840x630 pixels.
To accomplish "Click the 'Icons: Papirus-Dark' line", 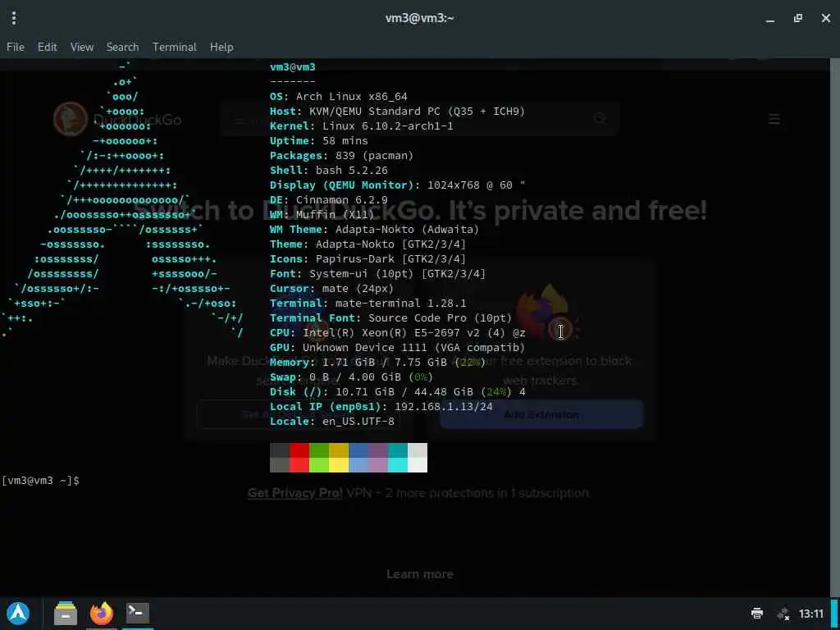I will [x=368, y=258].
